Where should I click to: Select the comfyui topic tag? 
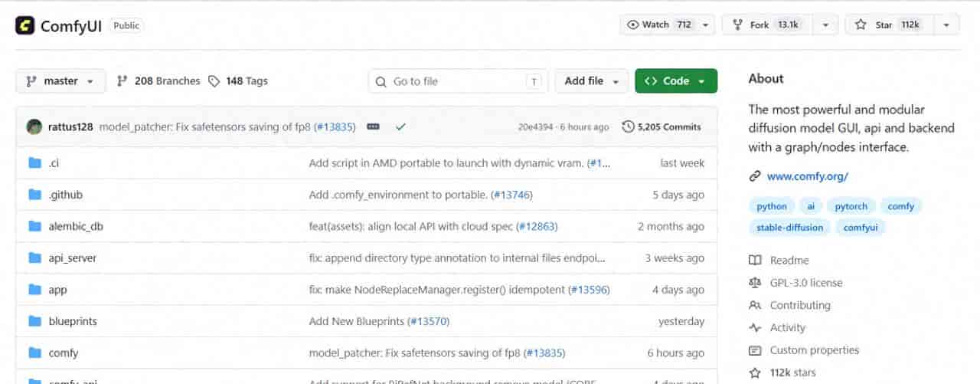pyautogui.click(x=861, y=228)
